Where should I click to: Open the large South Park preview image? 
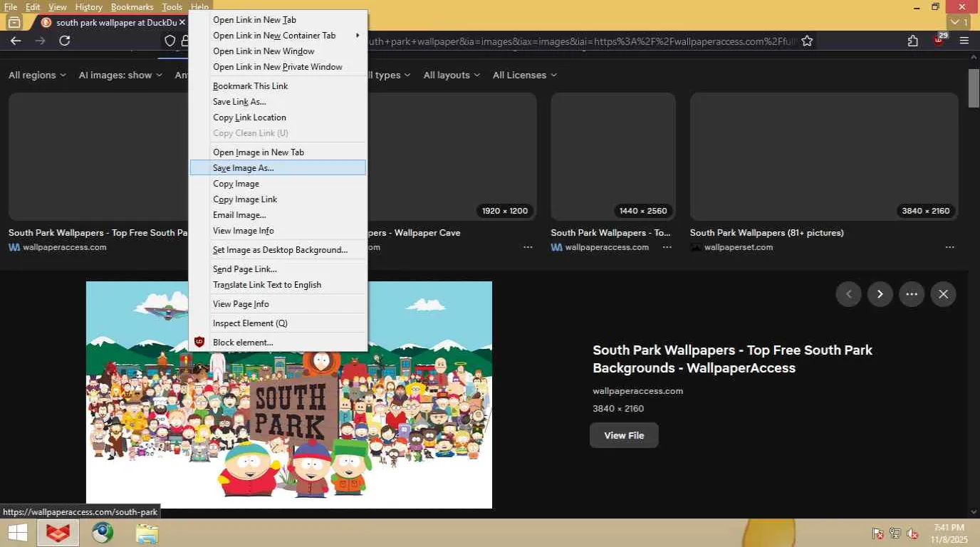[x=289, y=395]
